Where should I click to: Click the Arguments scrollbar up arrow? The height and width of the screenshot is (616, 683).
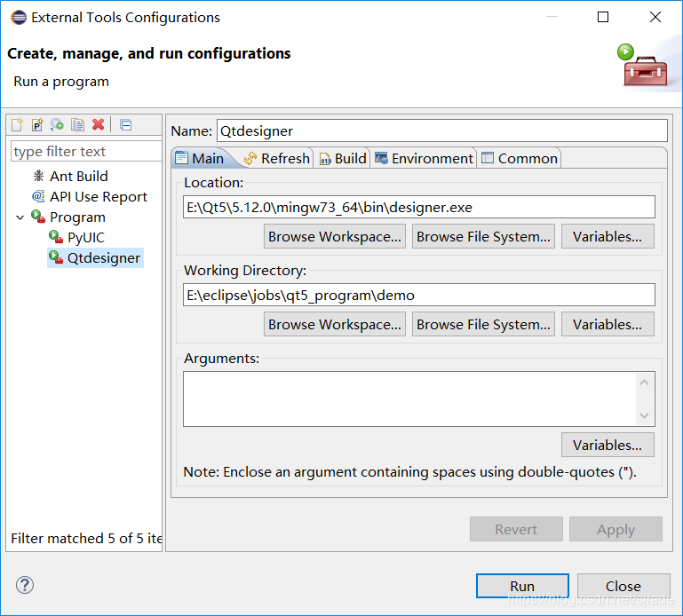coord(645,383)
